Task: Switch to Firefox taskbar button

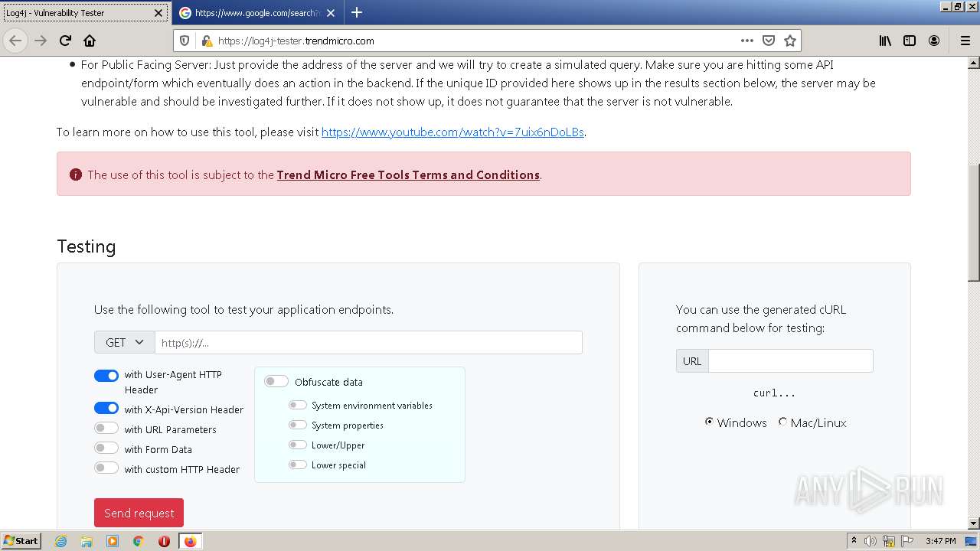Action: (190, 541)
